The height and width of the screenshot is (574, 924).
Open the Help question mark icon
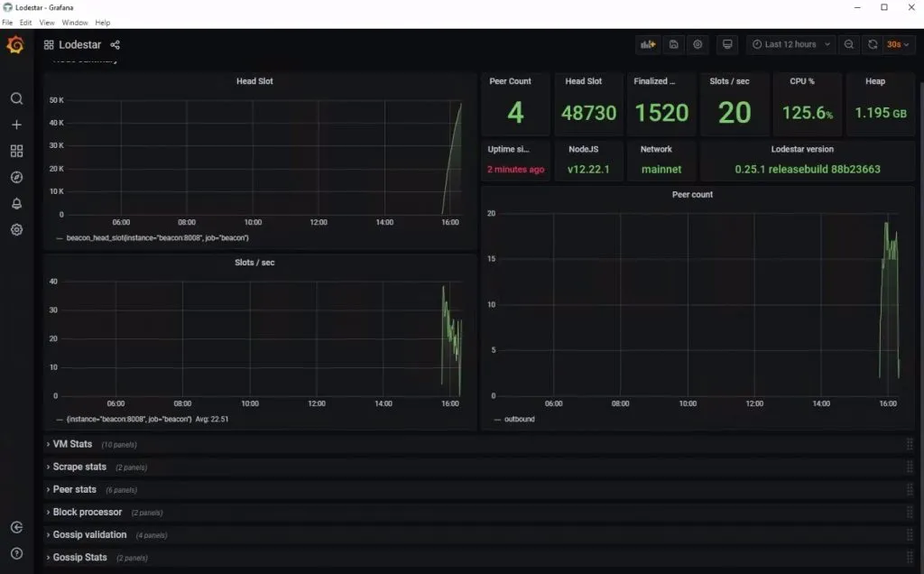[16, 553]
